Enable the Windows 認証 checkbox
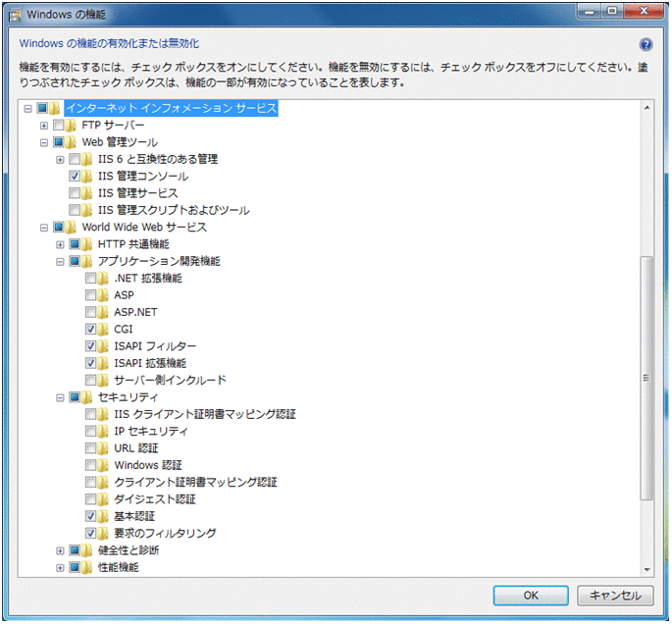Screen dimensions: 672x624 pyautogui.click(x=90, y=465)
